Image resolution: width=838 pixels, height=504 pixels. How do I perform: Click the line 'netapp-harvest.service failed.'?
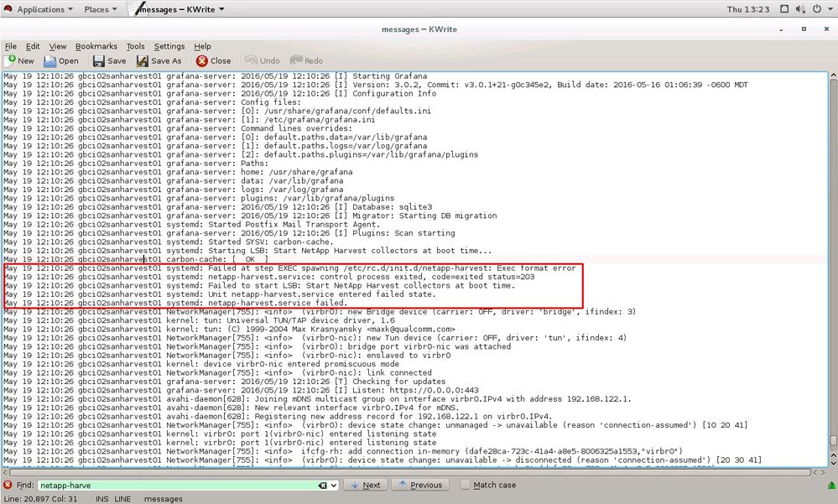pyautogui.click(x=175, y=303)
